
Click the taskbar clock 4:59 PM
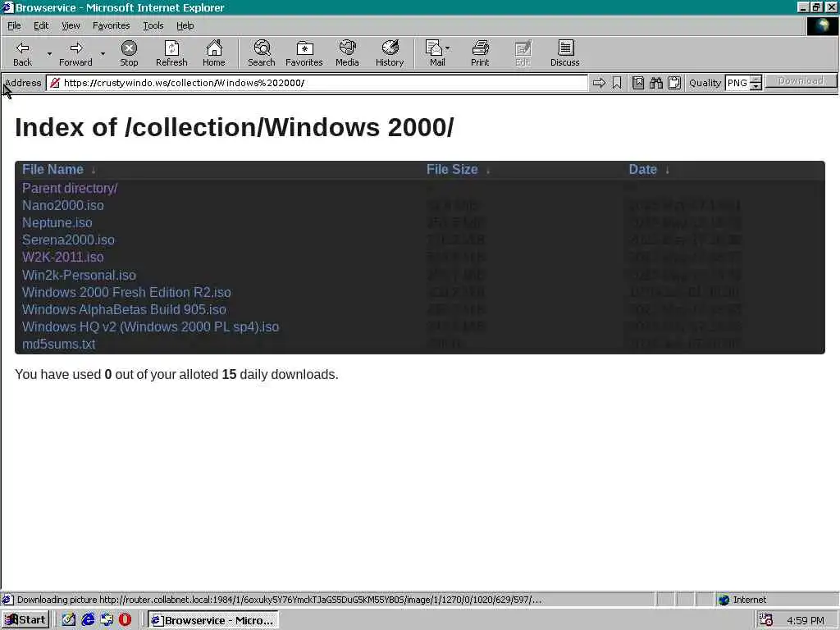[806, 620]
